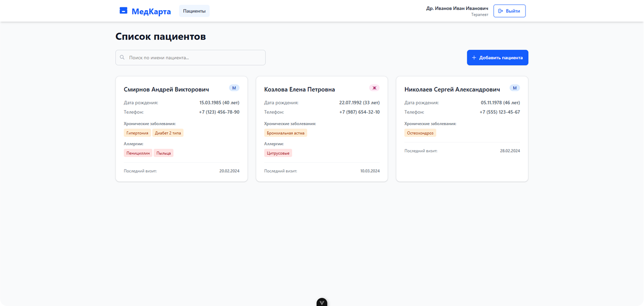Click the МедКарта logo icon
Image resolution: width=644 pixels, height=306 pixels.
point(123,11)
